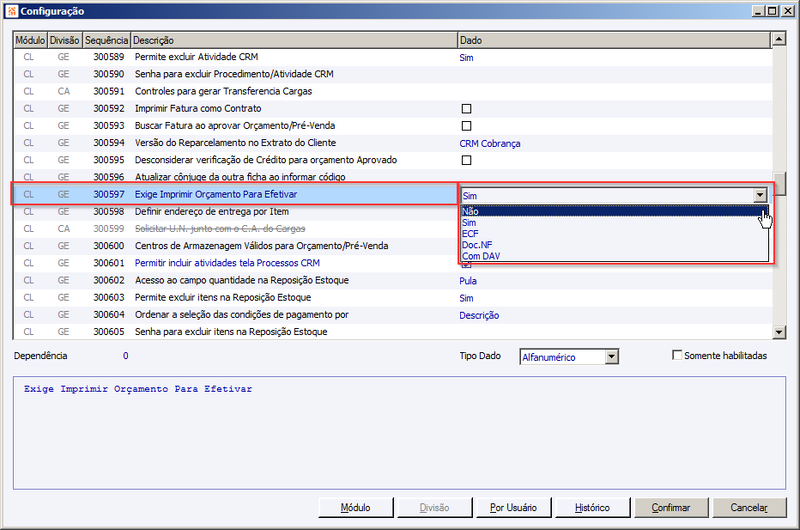Click the scroll up arrow of the grid

pyautogui.click(x=779, y=38)
